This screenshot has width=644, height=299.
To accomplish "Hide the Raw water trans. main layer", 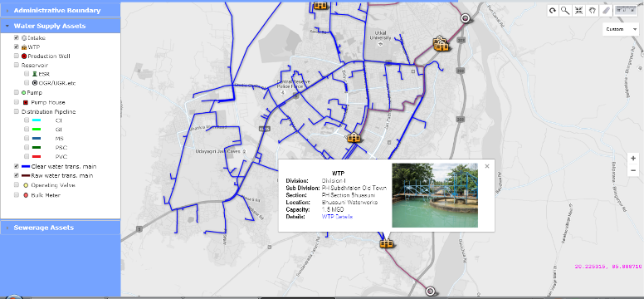I will [x=17, y=175].
